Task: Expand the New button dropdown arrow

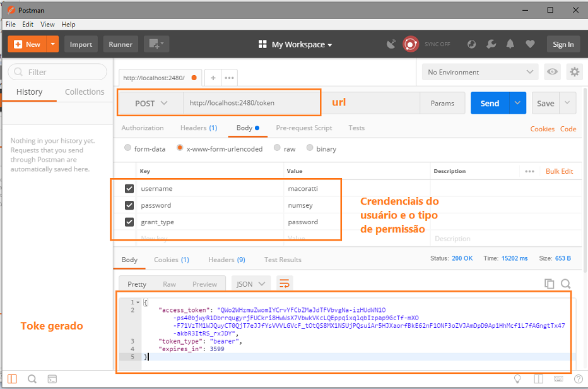Action: (x=53, y=44)
